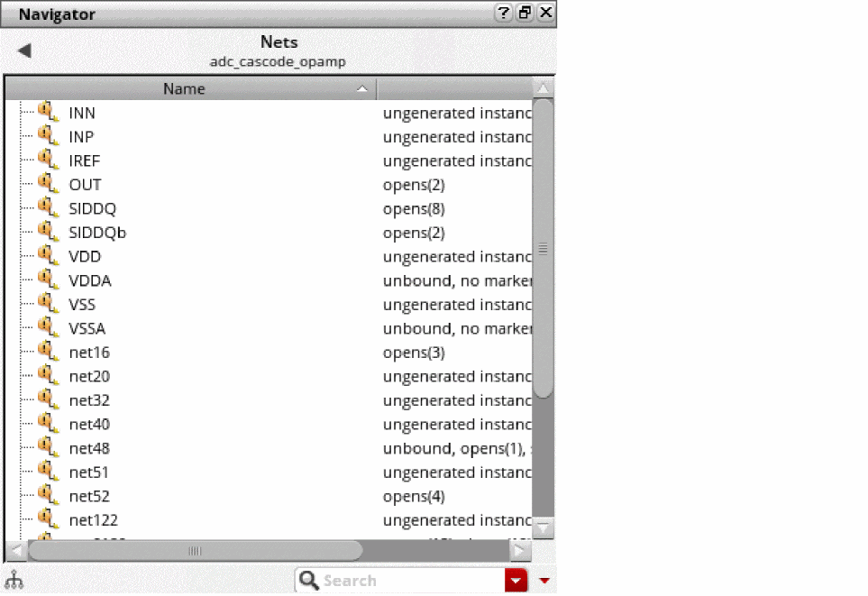The height and width of the screenshot is (596, 868).
Task: Select the VDD net name
Action: pyautogui.click(x=85, y=256)
